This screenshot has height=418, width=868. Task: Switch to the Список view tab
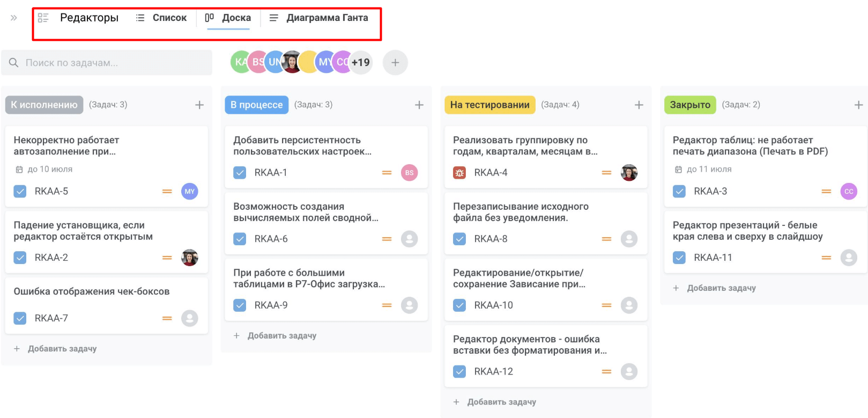(161, 18)
